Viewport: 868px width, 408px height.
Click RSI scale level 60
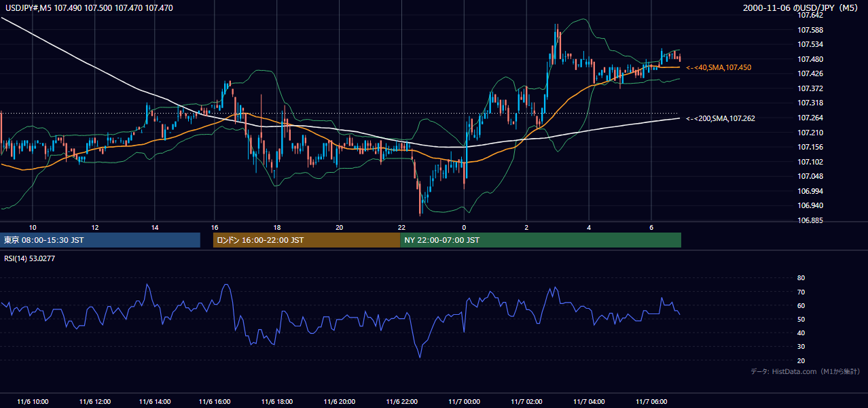pyautogui.click(x=801, y=305)
